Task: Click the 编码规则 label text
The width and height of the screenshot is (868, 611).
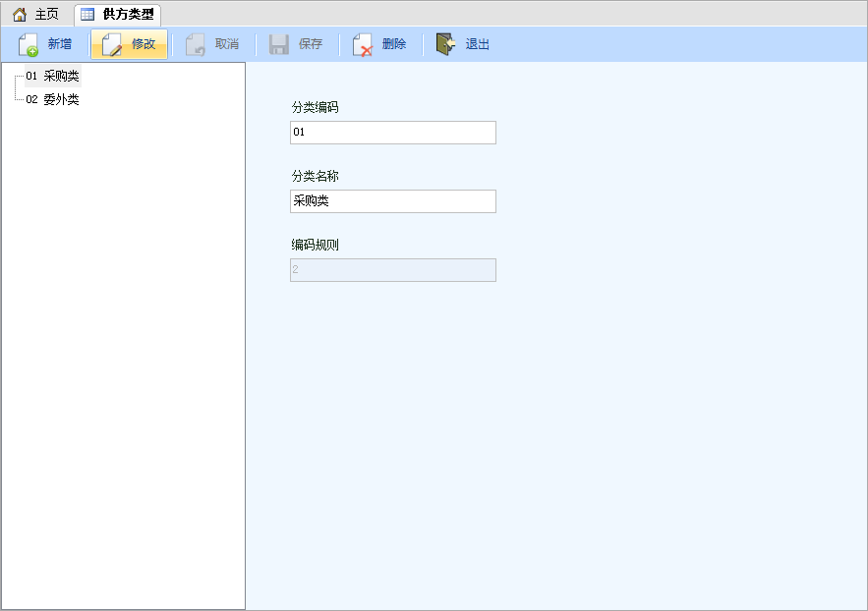Action: pyautogui.click(x=315, y=245)
